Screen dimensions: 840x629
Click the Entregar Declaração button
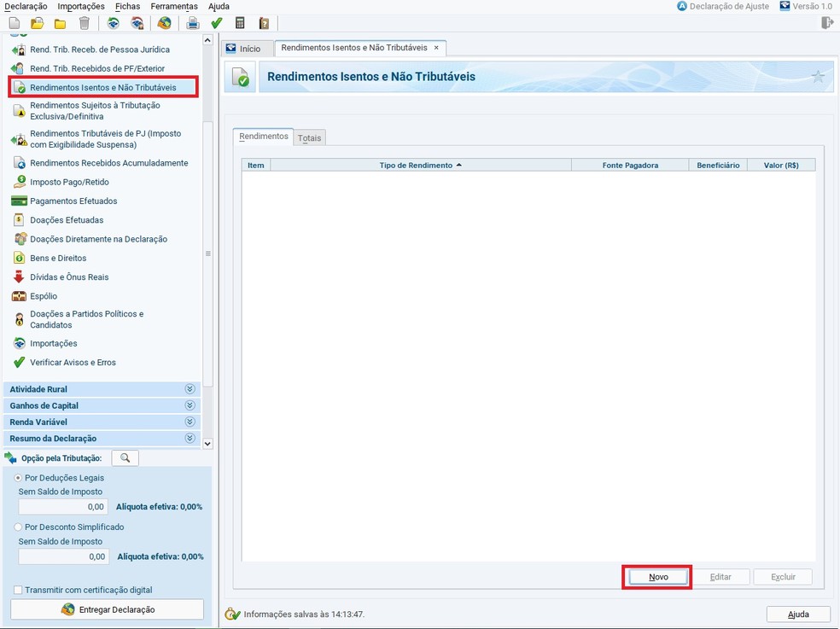[108, 609]
